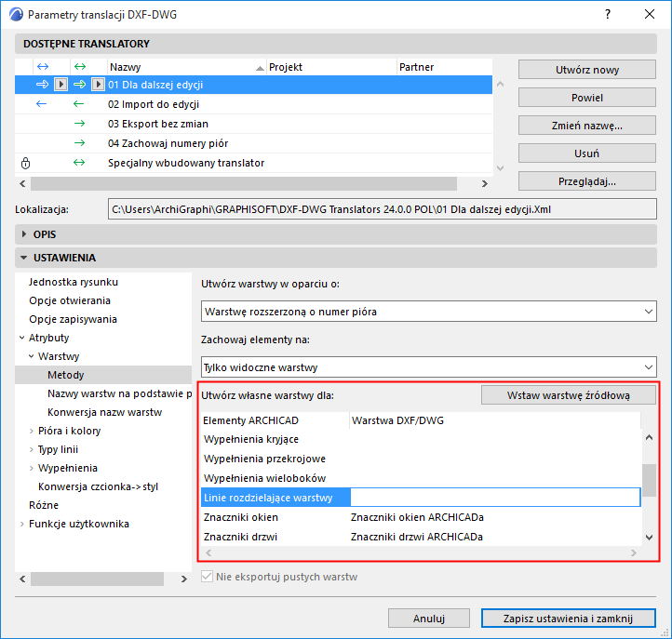Image resolution: width=672 pixels, height=639 pixels.
Task: Select Konwersja nazw warstw item
Action: [104, 412]
